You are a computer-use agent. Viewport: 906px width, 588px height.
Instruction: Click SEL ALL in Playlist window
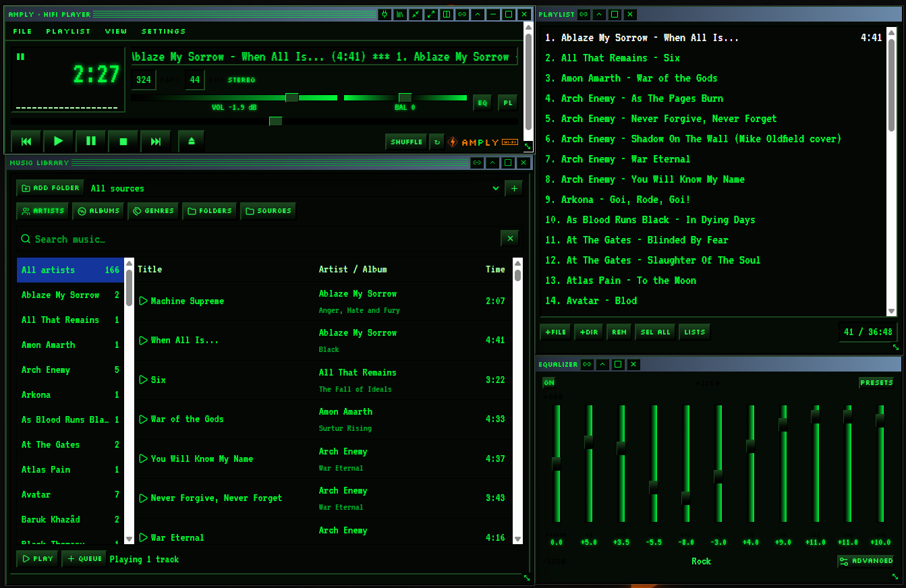(655, 332)
